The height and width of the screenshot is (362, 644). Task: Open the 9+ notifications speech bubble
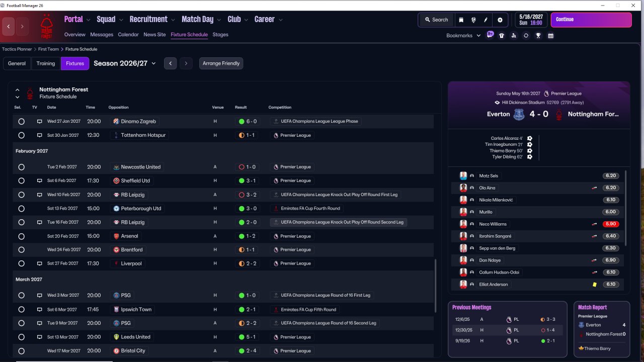point(490,35)
